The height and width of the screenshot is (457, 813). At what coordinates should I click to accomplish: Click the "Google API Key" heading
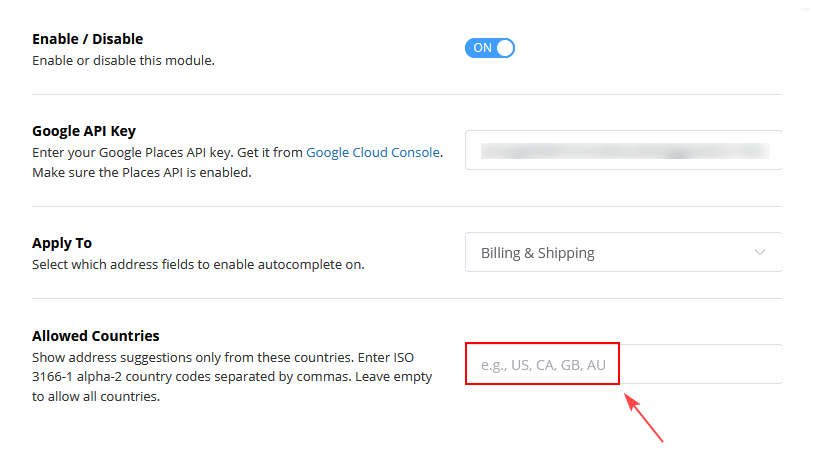[83, 130]
